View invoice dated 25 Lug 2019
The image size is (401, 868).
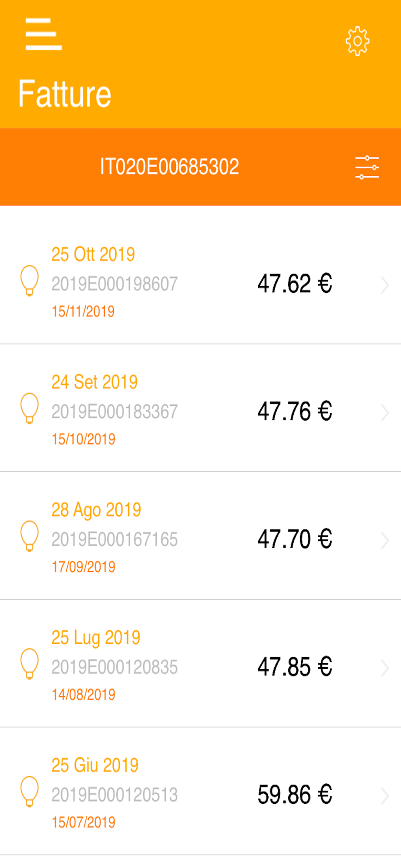click(95, 638)
